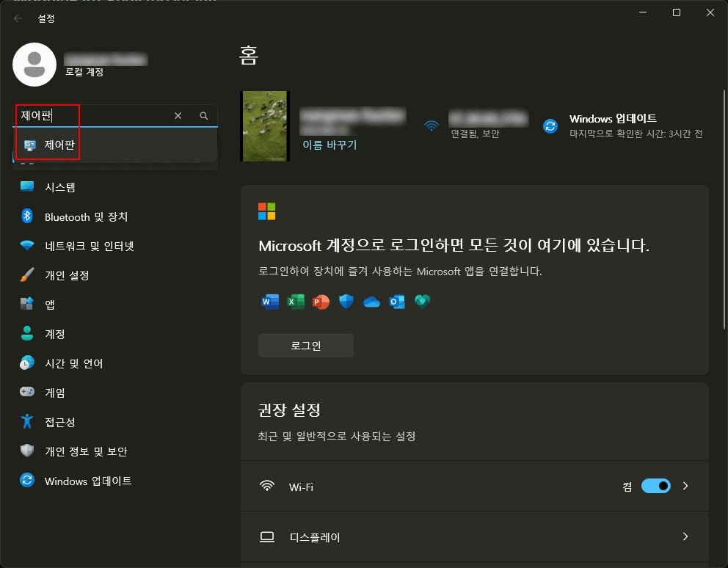Open 개인 정보 및 보안 settings
This screenshot has height=568, width=728.
pyautogui.click(x=115, y=451)
